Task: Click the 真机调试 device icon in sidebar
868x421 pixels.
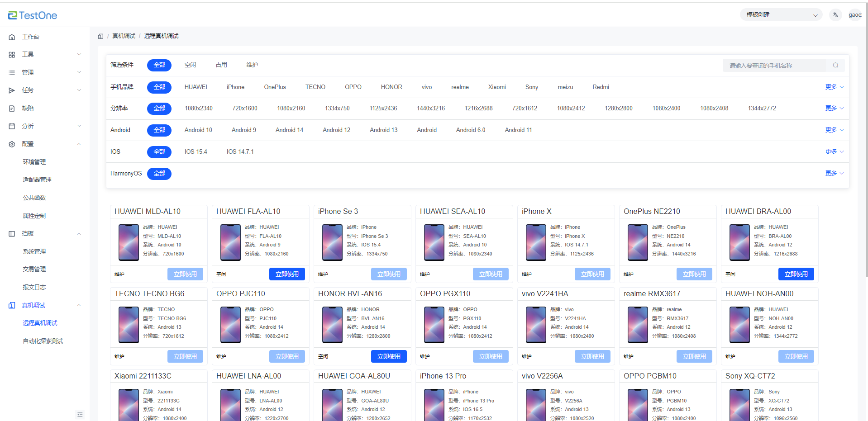Action: coord(12,306)
